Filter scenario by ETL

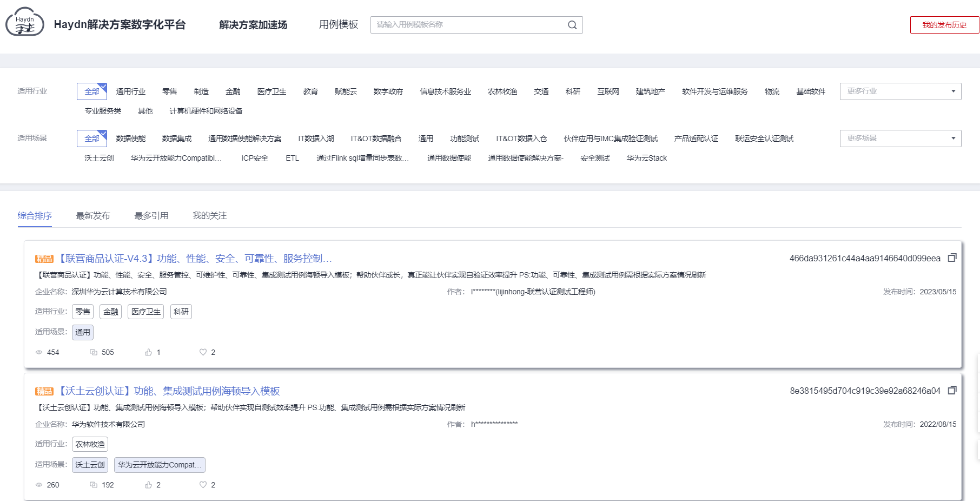[293, 158]
